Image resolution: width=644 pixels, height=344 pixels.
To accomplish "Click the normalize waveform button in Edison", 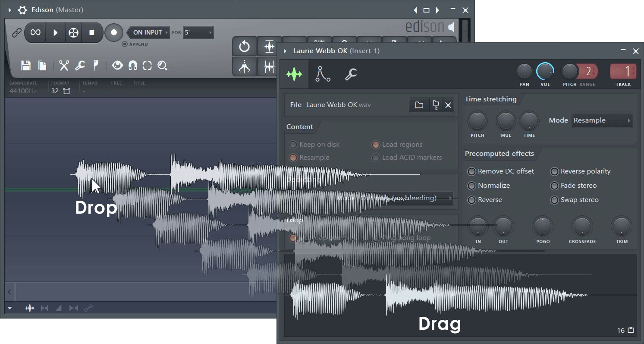I will coord(269,46).
